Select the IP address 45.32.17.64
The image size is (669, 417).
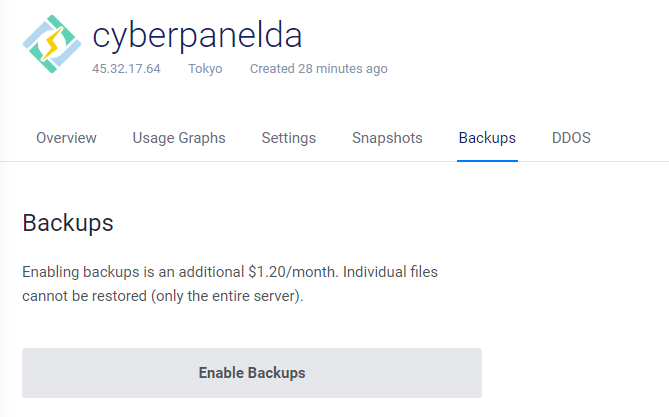click(x=126, y=69)
